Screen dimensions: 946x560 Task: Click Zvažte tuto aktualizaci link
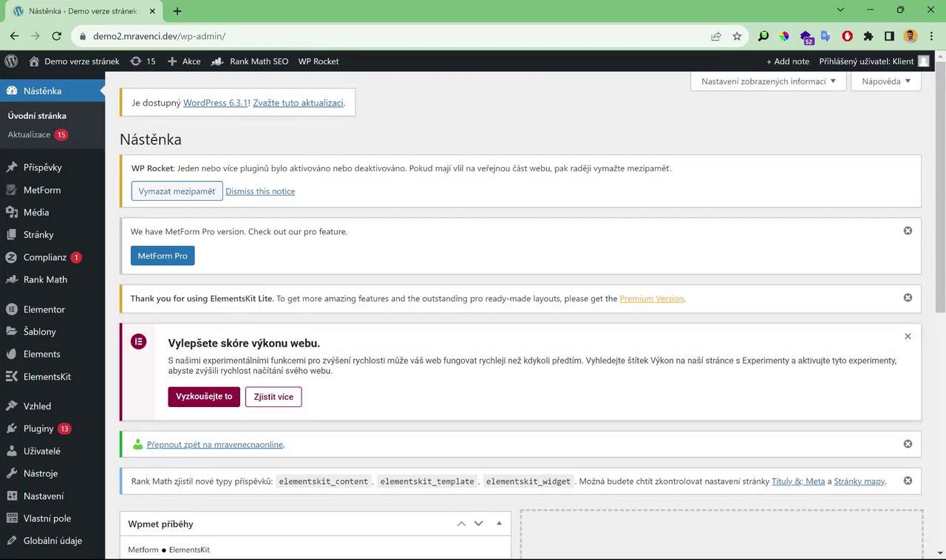(x=298, y=103)
